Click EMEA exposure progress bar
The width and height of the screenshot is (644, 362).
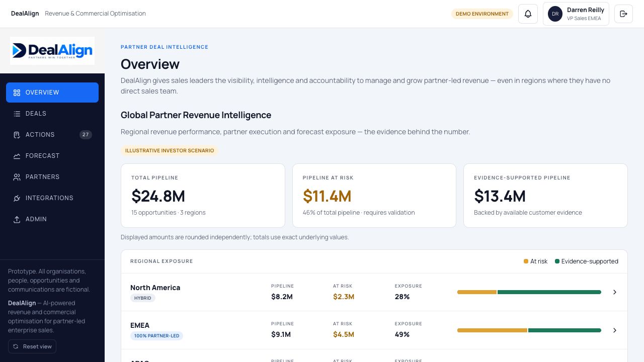pyautogui.click(x=529, y=330)
